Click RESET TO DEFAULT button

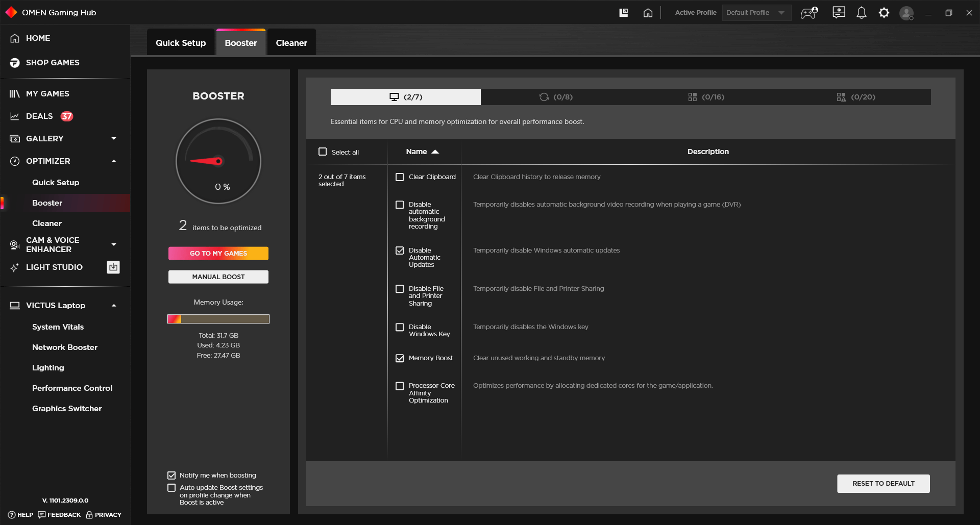884,484
